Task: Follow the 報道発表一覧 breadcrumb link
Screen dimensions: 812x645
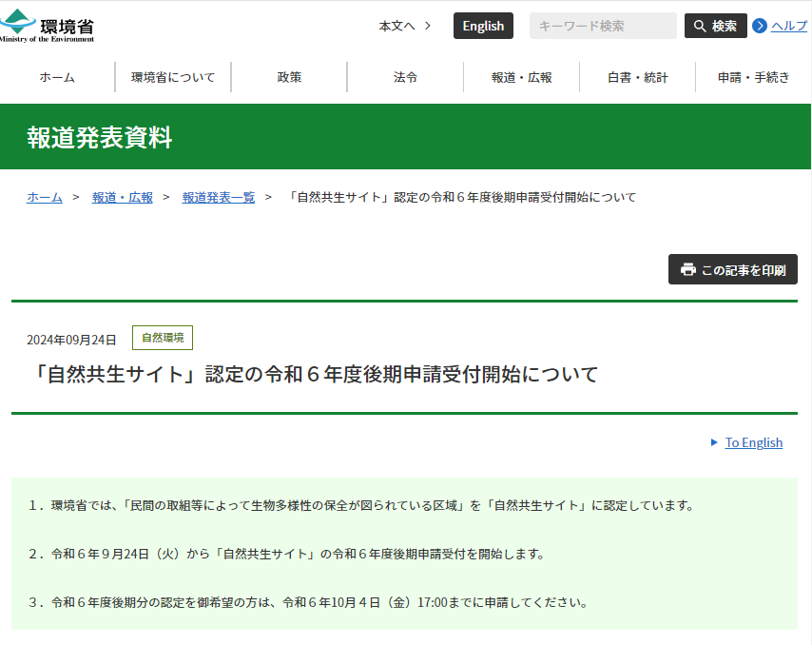Action: tap(217, 197)
